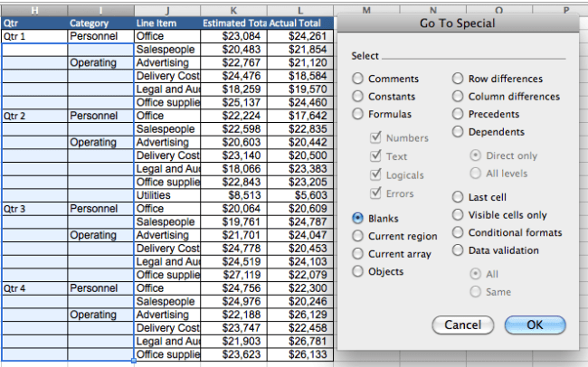588x367 pixels.
Task: Select Column differences option
Action: click(x=459, y=97)
